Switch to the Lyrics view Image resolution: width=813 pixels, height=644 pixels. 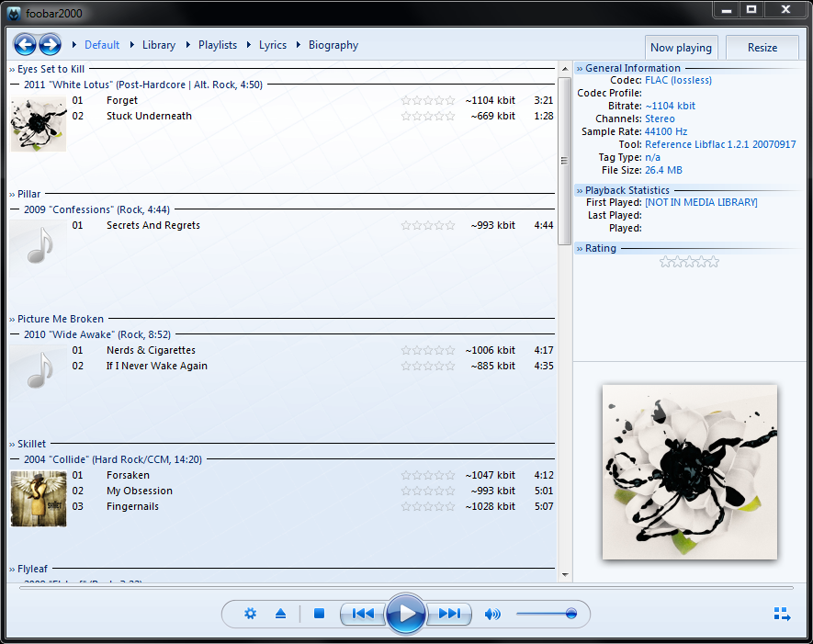(273, 45)
